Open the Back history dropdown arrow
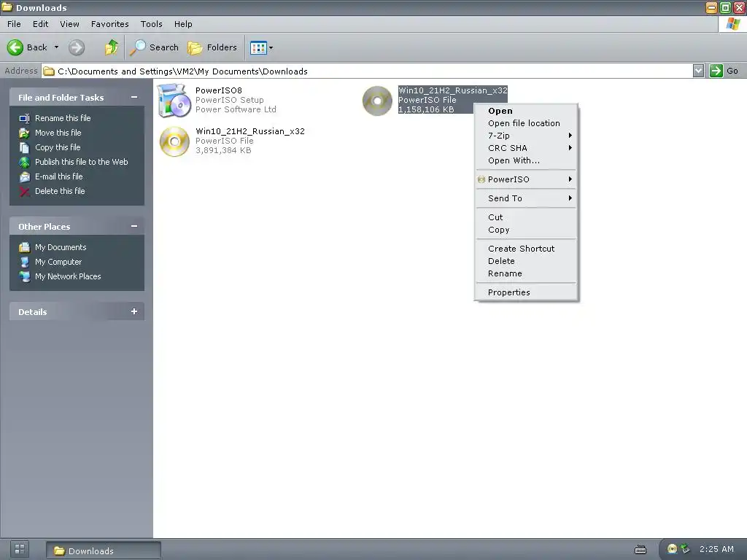Viewport: 747px width, 560px height. [56, 47]
